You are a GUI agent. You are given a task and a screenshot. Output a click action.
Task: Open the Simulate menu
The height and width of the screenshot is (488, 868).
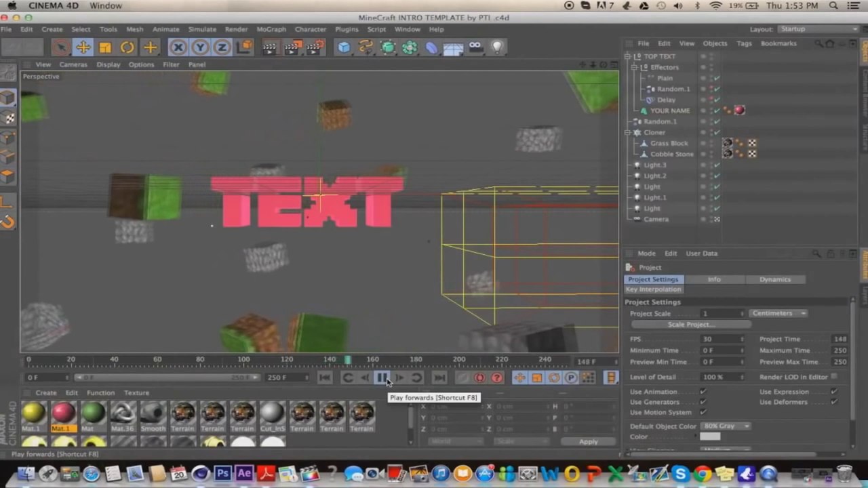[202, 29]
